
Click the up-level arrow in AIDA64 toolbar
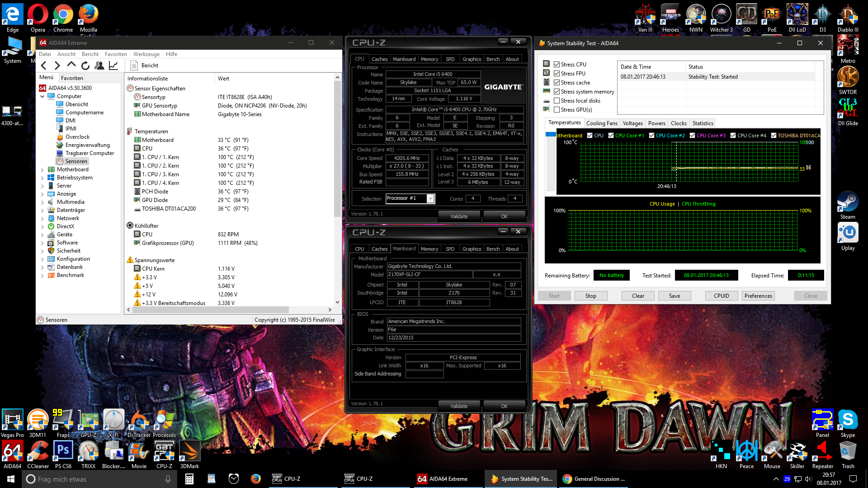pos(71,66)
